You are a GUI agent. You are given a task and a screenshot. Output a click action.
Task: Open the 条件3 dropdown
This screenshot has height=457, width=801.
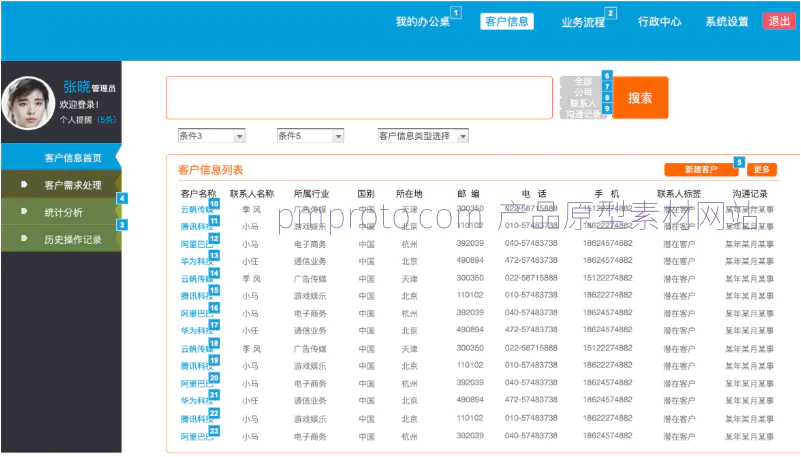tap(211, 136)
